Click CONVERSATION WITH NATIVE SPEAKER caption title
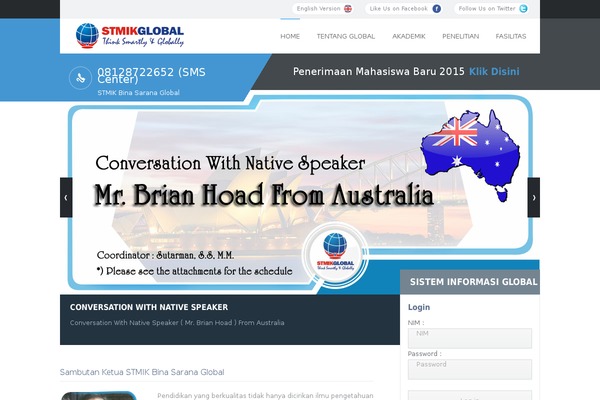The image size is (600, 400). 149,307
